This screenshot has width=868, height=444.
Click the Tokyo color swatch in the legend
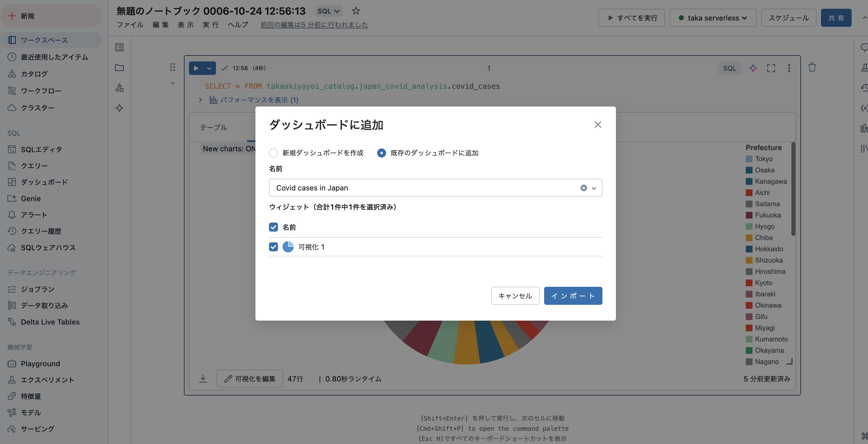pyautogui.click(x=749, y=159)
